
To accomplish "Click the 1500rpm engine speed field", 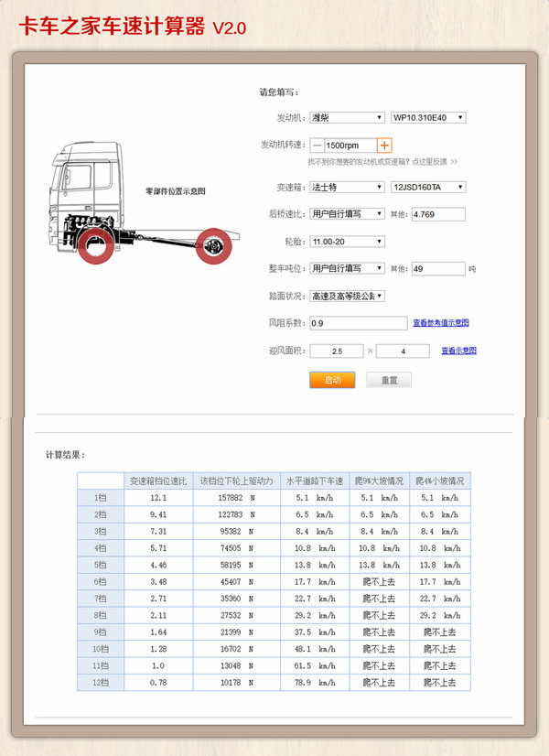I will tap(350, 146).
